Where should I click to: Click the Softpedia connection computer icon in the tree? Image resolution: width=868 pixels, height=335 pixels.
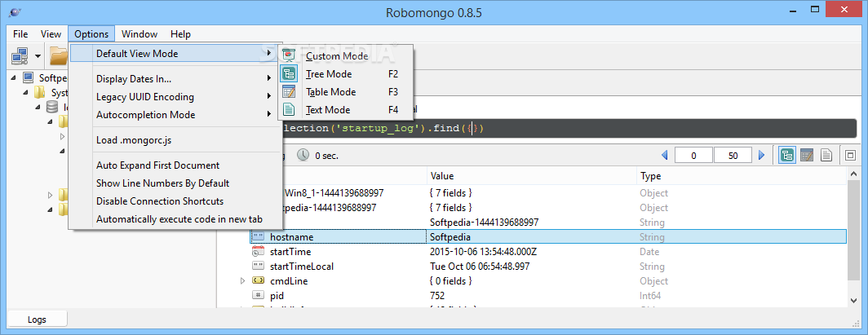point(29,77)
